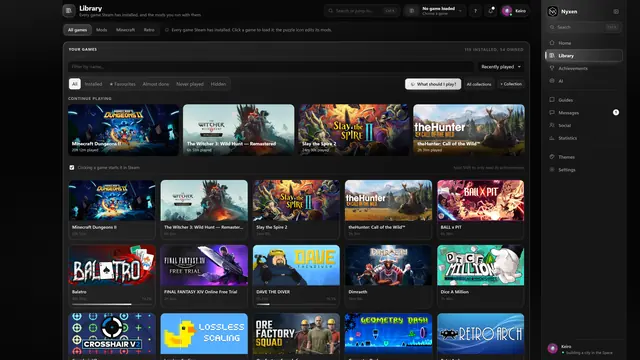This screenshot has width=640, height=360.
Task: Open Themes in the sidebar
Action: click(584, 157)
